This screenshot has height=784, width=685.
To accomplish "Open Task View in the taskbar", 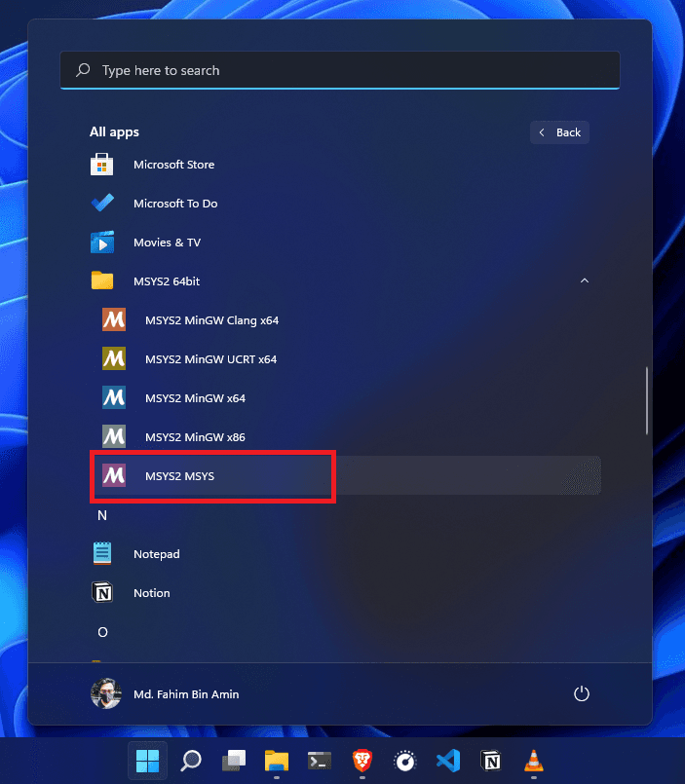I will tap(234, 761).
